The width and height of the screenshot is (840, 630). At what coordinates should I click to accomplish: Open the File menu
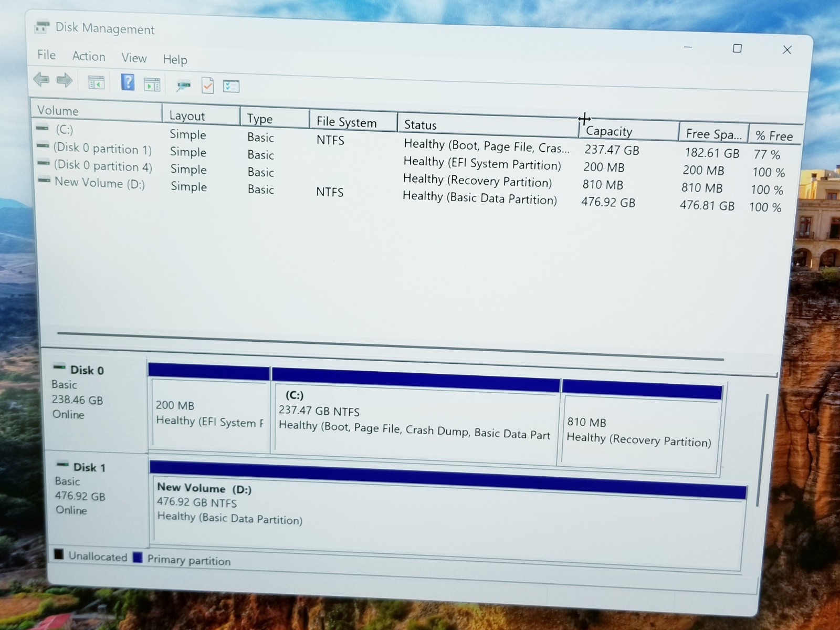click(46, 55)
